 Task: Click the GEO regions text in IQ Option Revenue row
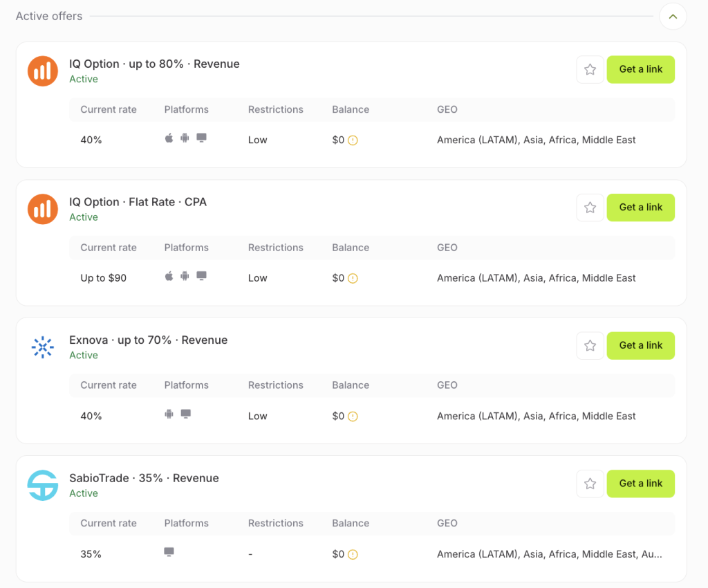point(536,140)
